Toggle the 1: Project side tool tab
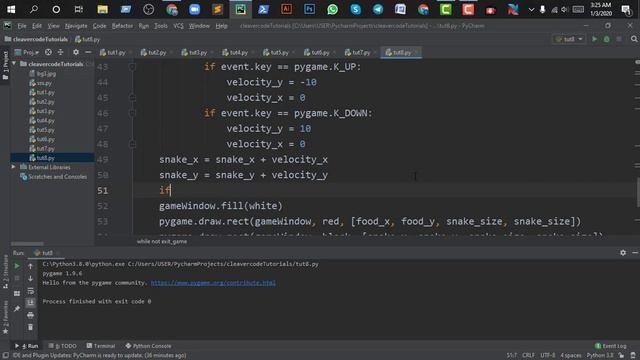This screenshot has width=640, height=360. tap(5, 65)
